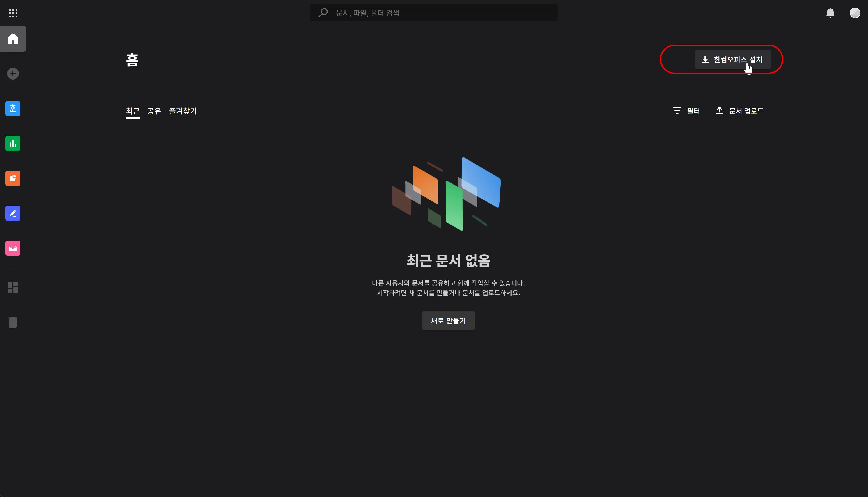Open the purple pen editor icon
This screenshot has width=868, height=497.
pyautogui.click(x=13, y=213)
